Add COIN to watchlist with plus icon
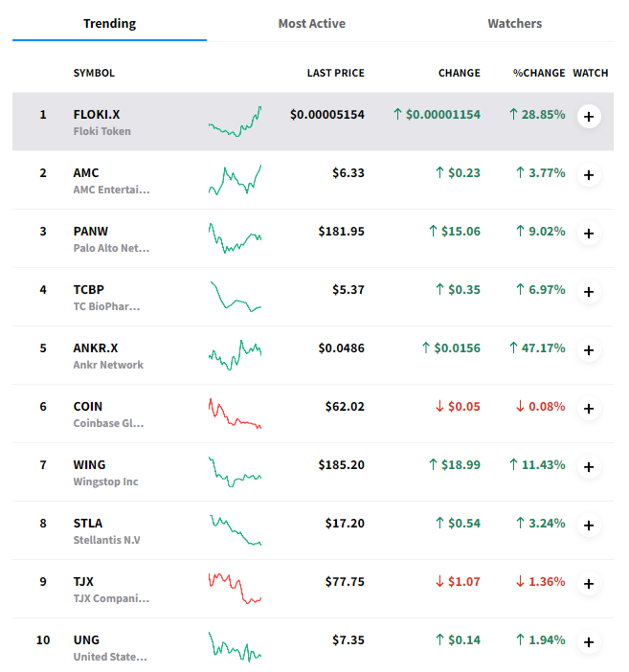The image size is (629, 672). [x=589, y=409]
